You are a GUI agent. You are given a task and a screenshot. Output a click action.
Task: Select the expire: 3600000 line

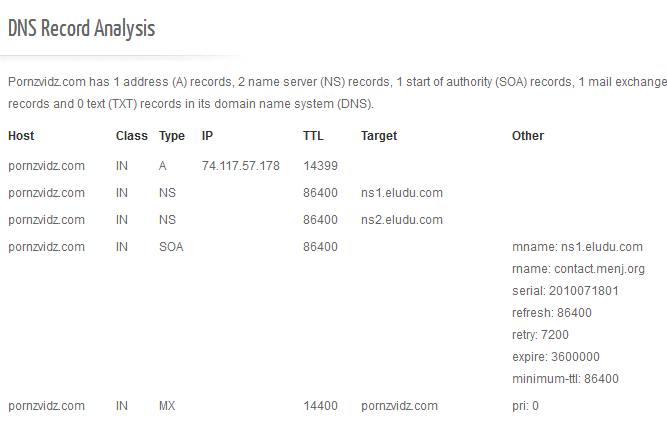tap(555, 357)
